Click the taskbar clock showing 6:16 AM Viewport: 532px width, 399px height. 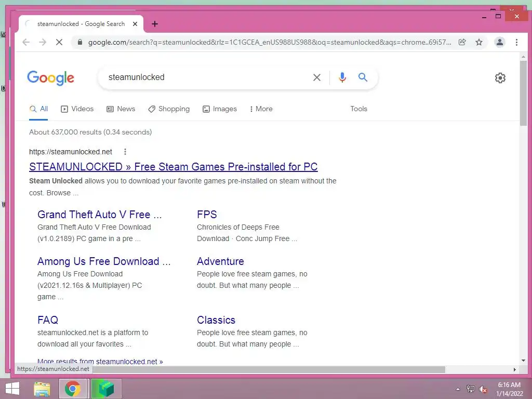point(509,389)
